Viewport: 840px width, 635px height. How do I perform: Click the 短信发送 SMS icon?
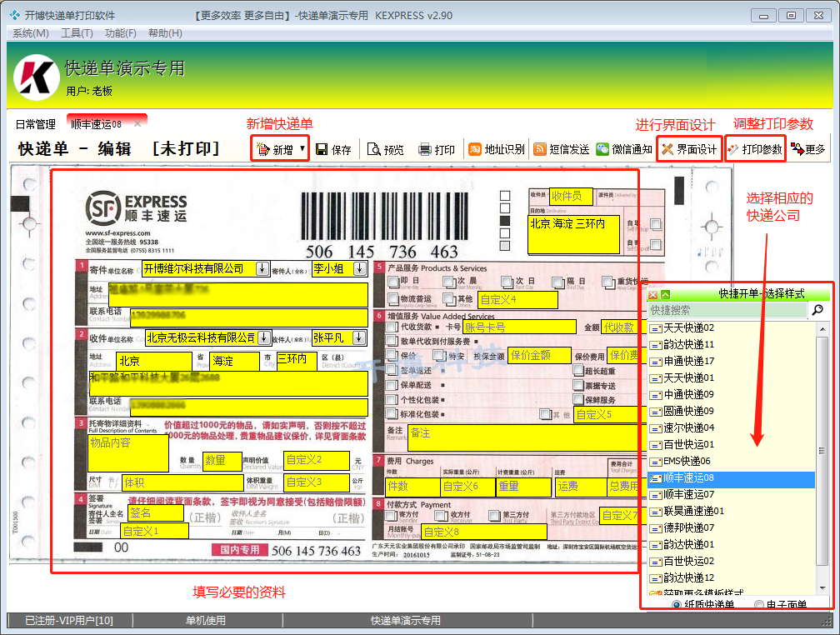[x=539, y=149]
